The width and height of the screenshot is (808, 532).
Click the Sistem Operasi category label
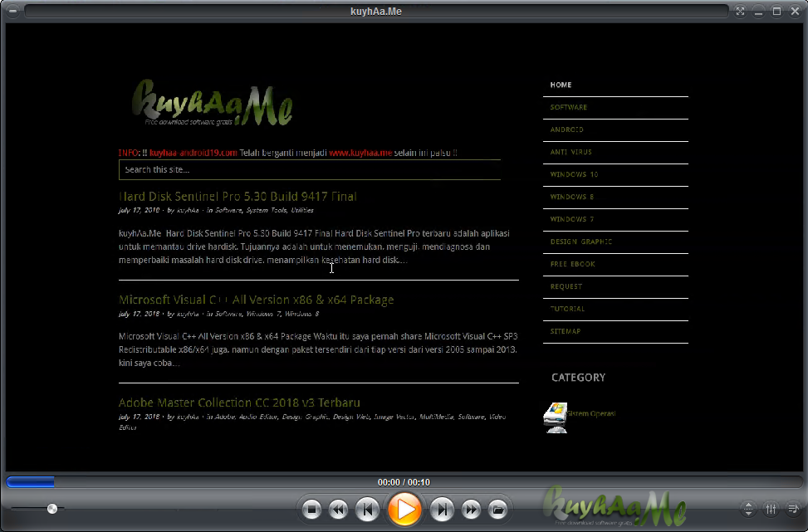pos(591,413)
